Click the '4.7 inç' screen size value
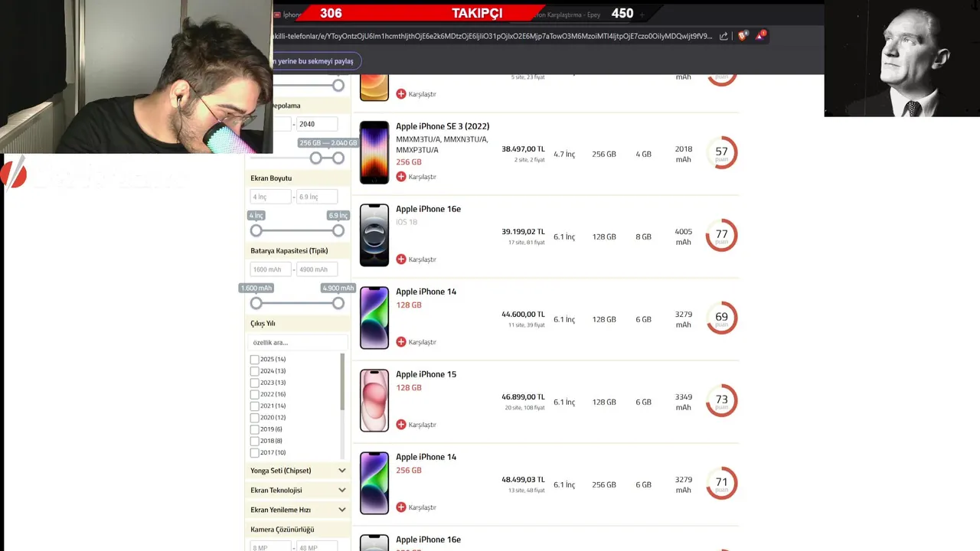Viewport: 980px width, 551px height. 564,154
